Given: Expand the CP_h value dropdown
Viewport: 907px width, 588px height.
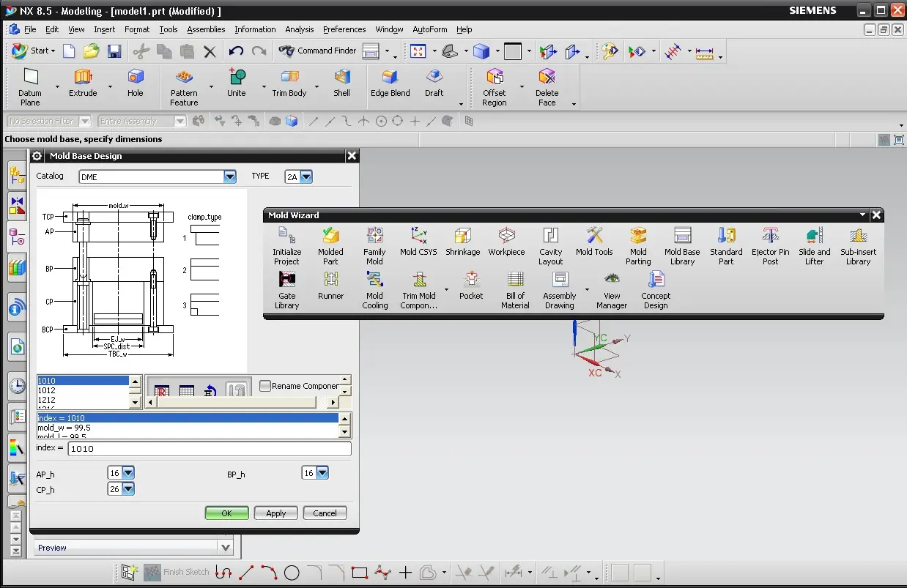Looking at the screenshot, I should coord(128,488).
